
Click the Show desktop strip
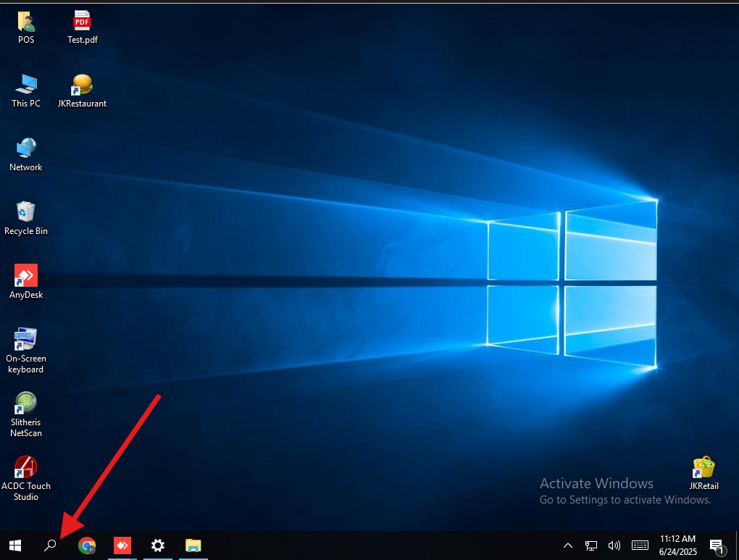[x=737, y=546]
